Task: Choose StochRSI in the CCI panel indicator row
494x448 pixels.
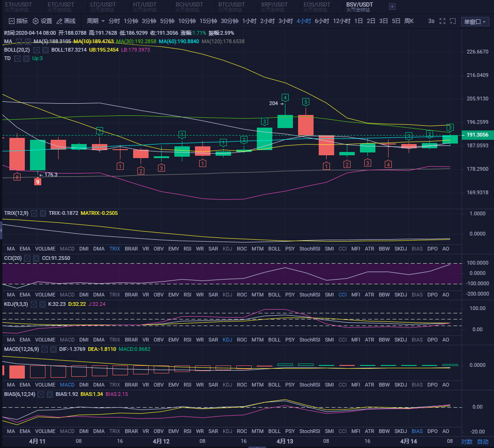Action: [310, 295]
